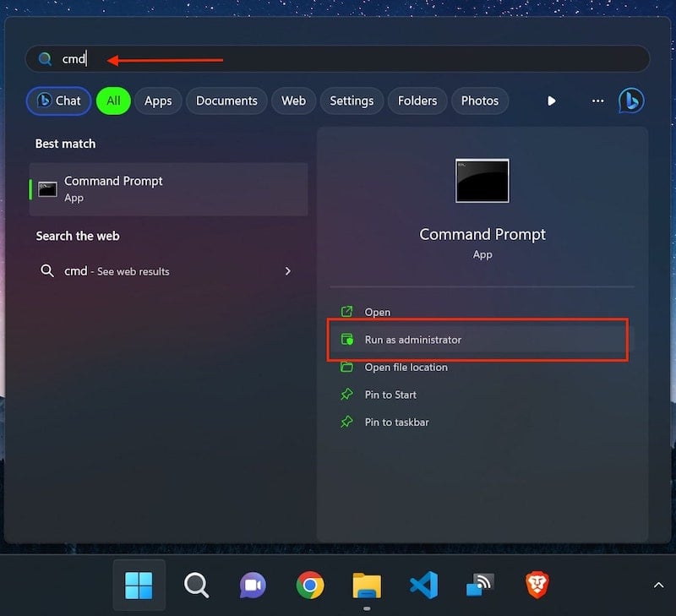Switch to the Settings filter tab
The image size is (676, 616).
(352, 101)
